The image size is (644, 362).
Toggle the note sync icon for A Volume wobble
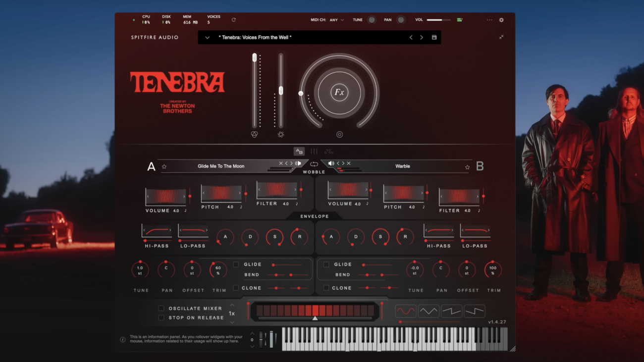click(x=186, y=210)
